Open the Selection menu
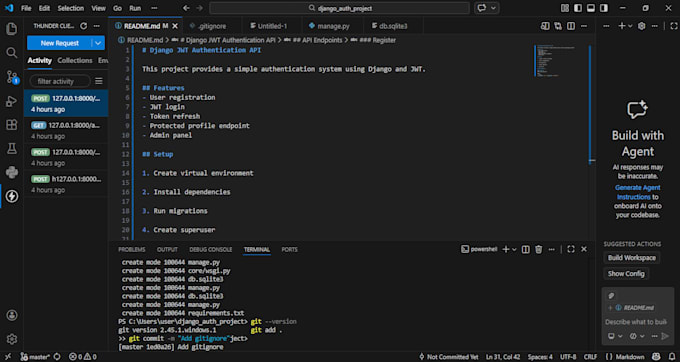 click(x=71, y=8)
